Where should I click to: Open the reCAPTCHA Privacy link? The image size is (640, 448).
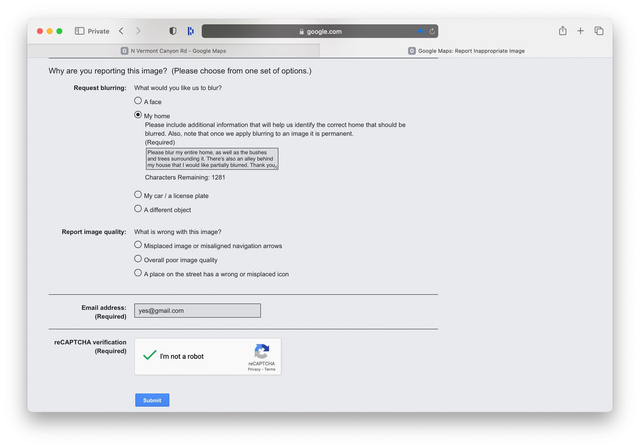(x=254, y=369)
